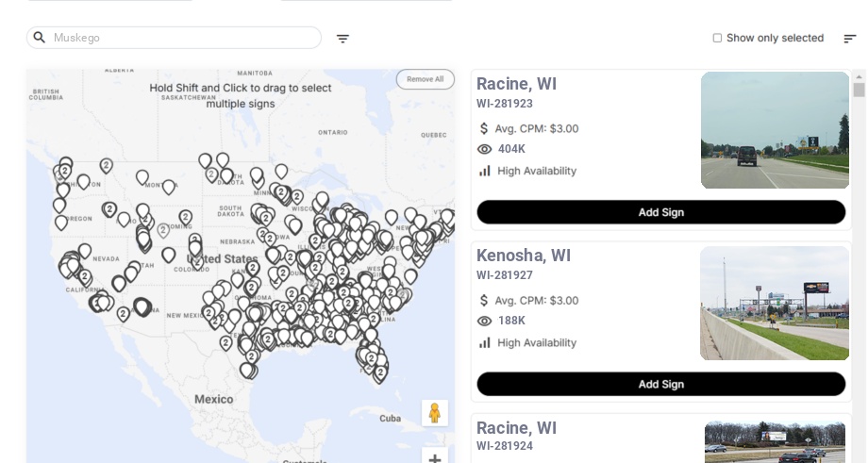Open the Racine WI-281924 billboard thumbnail
Viewport: 868px width, 463px height.
point(775,442)
